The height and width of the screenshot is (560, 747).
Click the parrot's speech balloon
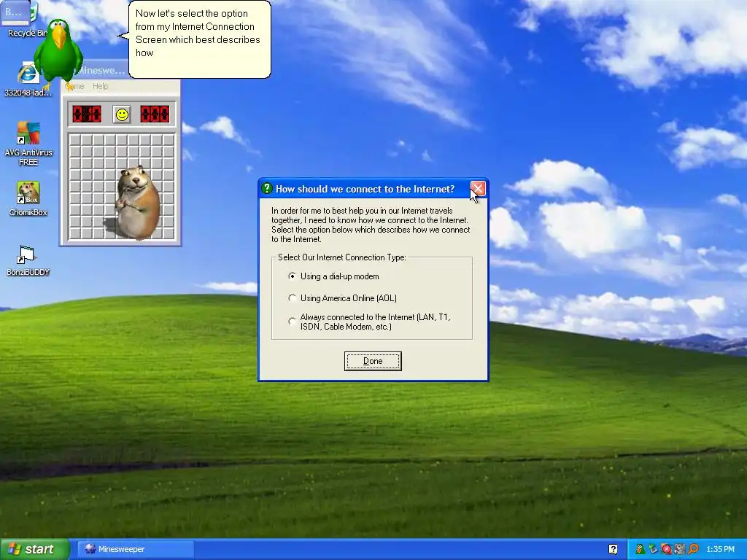200,39
